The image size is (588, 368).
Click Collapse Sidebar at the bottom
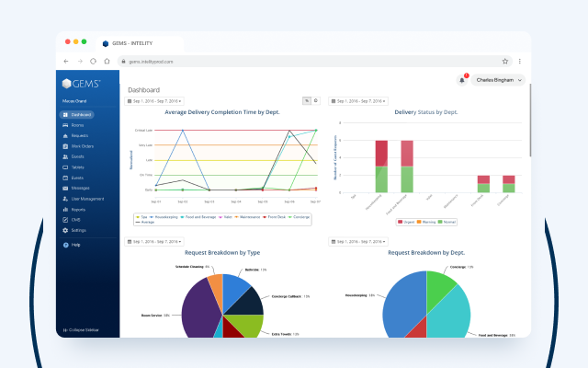tap(81, 330)
